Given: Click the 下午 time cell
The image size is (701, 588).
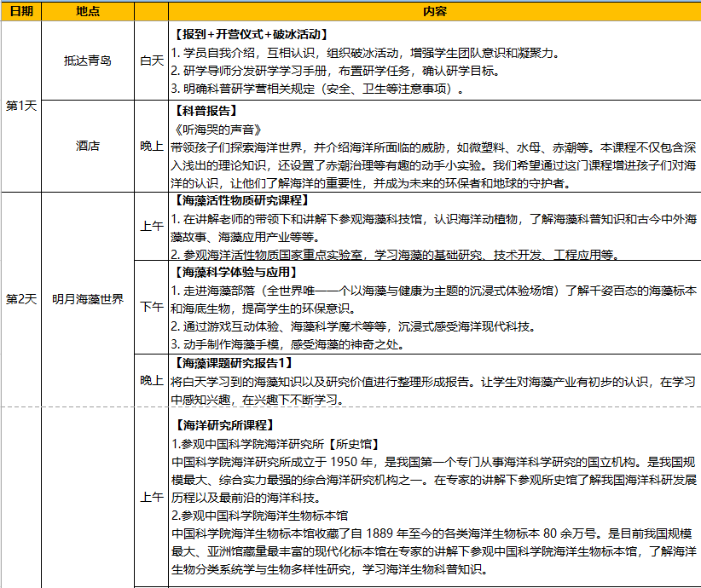Looking at the screenshot, I should click(x=151, y=307).
